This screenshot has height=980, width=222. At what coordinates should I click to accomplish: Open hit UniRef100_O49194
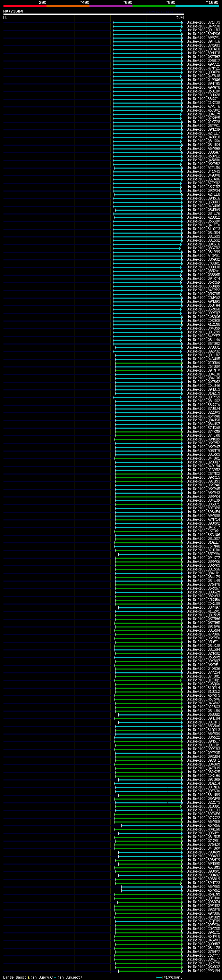click(203, 466)
